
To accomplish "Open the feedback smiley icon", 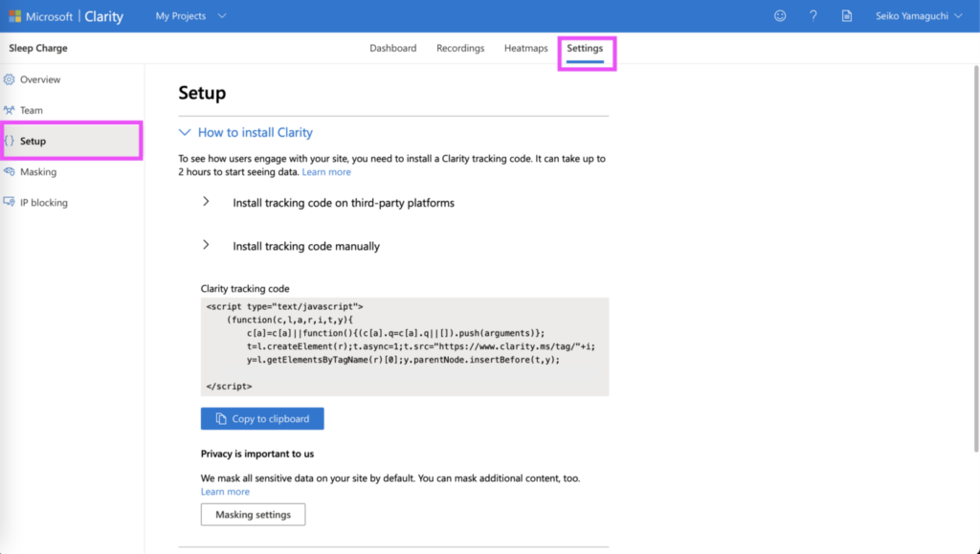I will click(780, 16).
